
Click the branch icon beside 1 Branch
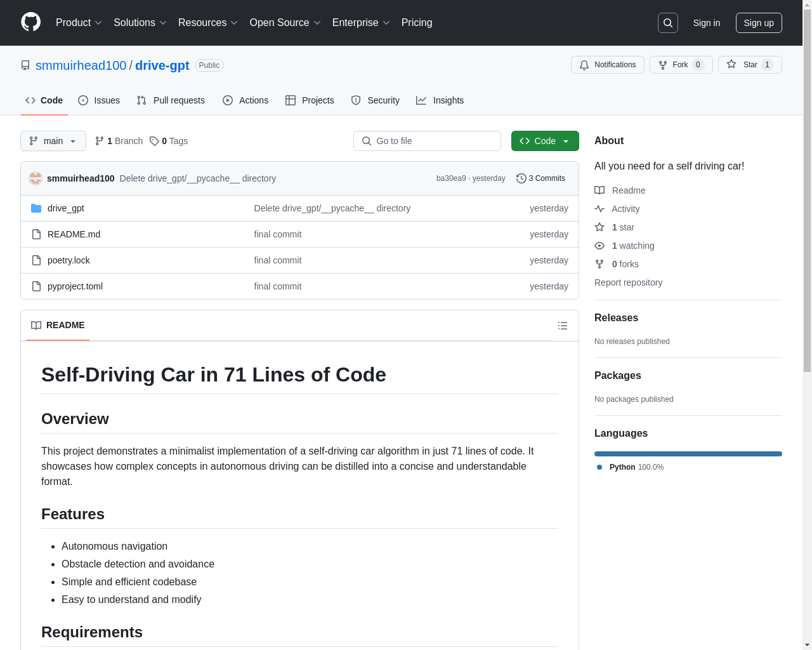click(x=100, y=141)
